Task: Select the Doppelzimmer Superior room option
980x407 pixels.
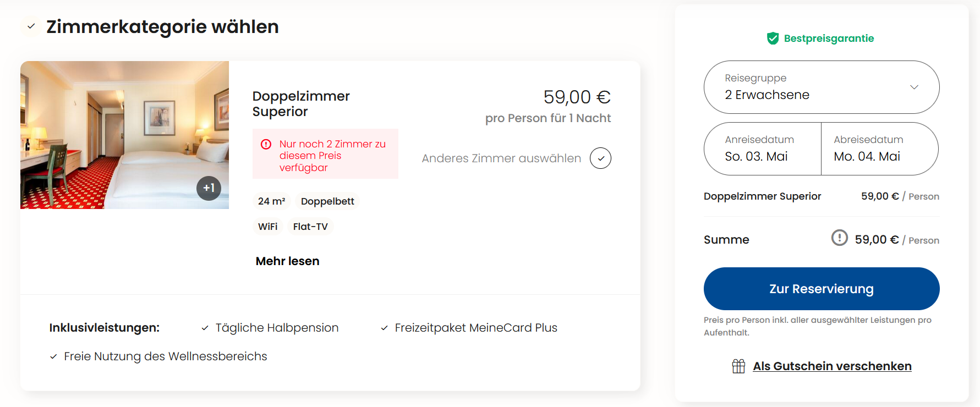Action: [x=300, y=103]
